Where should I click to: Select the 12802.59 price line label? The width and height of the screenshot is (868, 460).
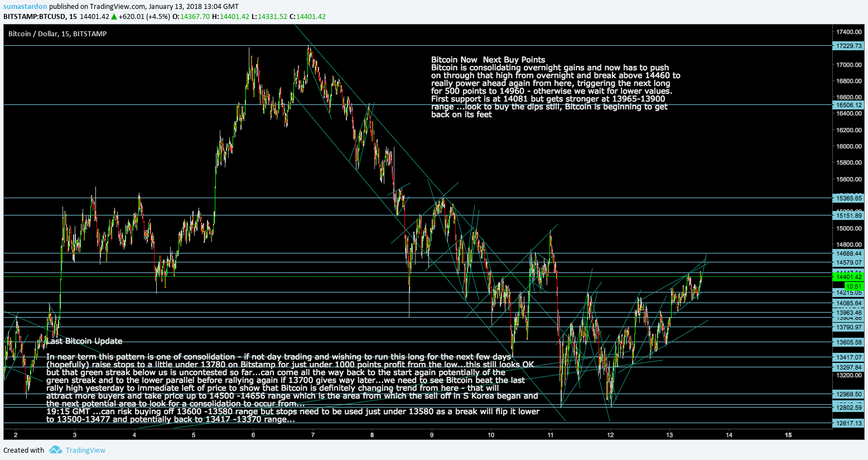click(x=848, y=408)
